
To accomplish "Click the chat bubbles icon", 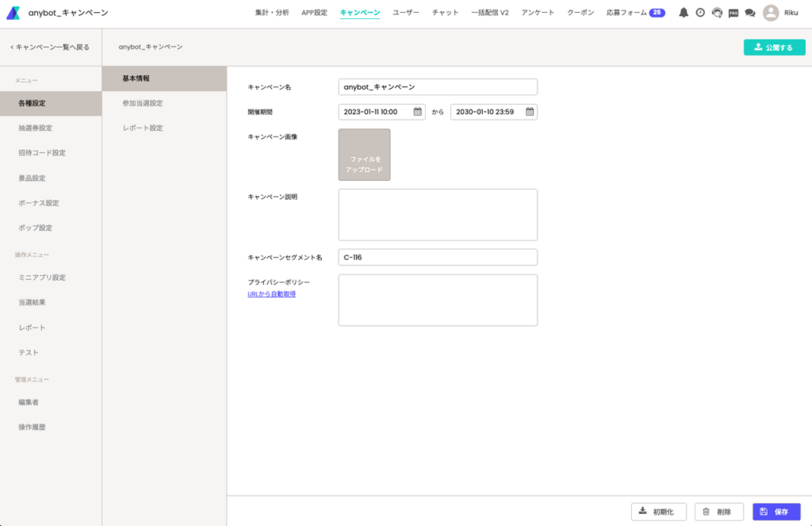I will 749,13.
